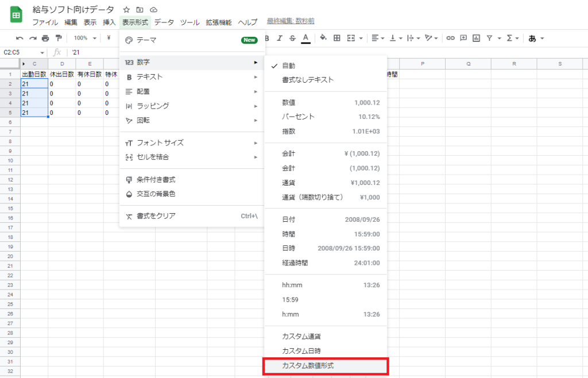The height and width of the screenshot is (378, 588).
Task: Toggle italic formatting in toolbar
Action: 280,38
